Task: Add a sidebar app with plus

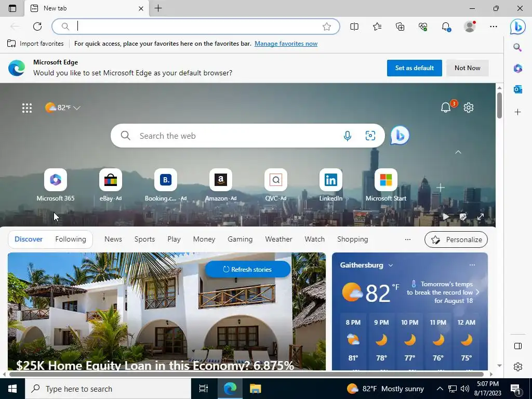Action: (x=518, y=112)
